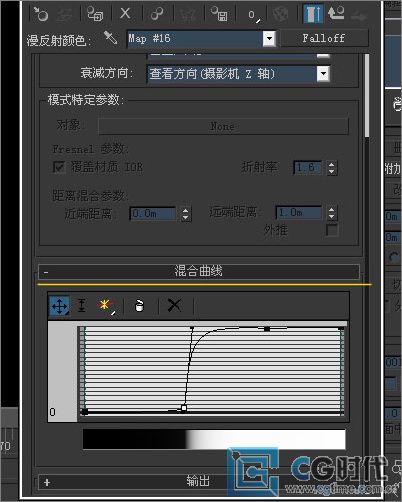402x502 pixels.
Task: Click the 折射率 spinner arrows
Action: pos(331,168)
